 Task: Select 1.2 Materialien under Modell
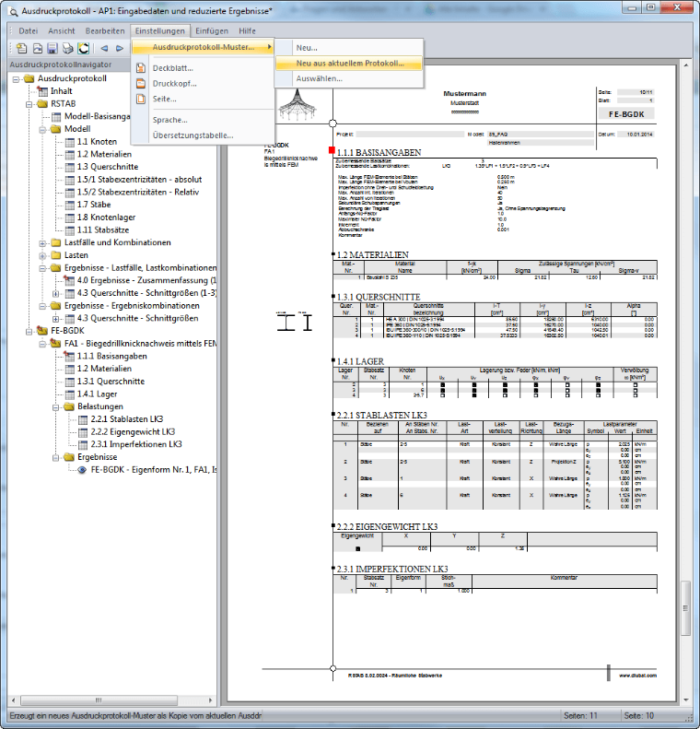[104, 154]
